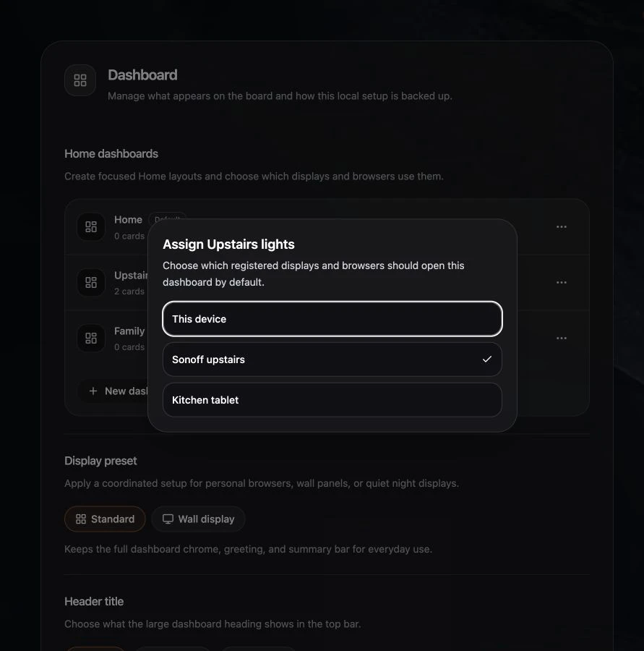Click the grid icon on Standard preset
644x651 pixels.
click(x=81, y=519)
